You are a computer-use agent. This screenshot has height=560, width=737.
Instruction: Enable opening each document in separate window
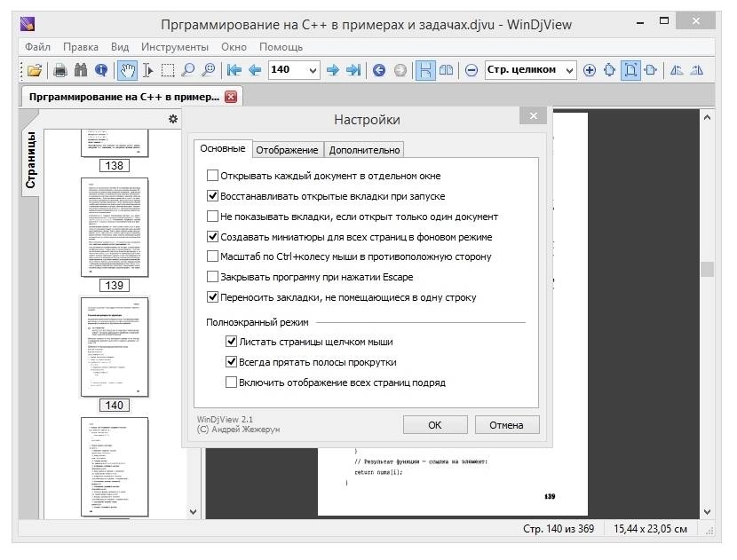coord(212,176)
